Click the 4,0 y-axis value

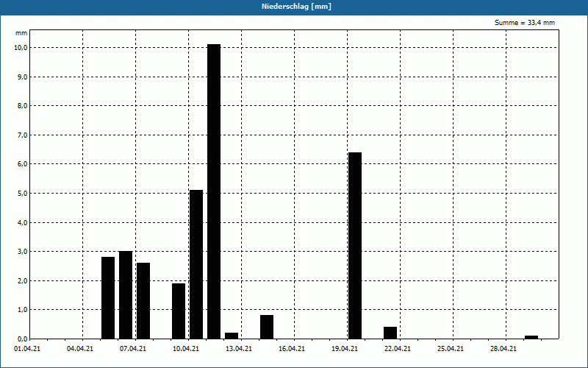22,222
